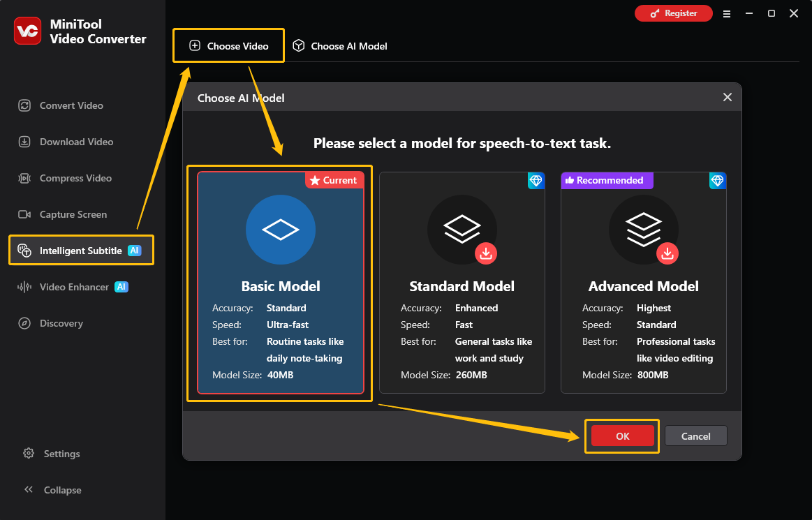Click the Enhanced accuracy value
812x520 pixels.
476,309
